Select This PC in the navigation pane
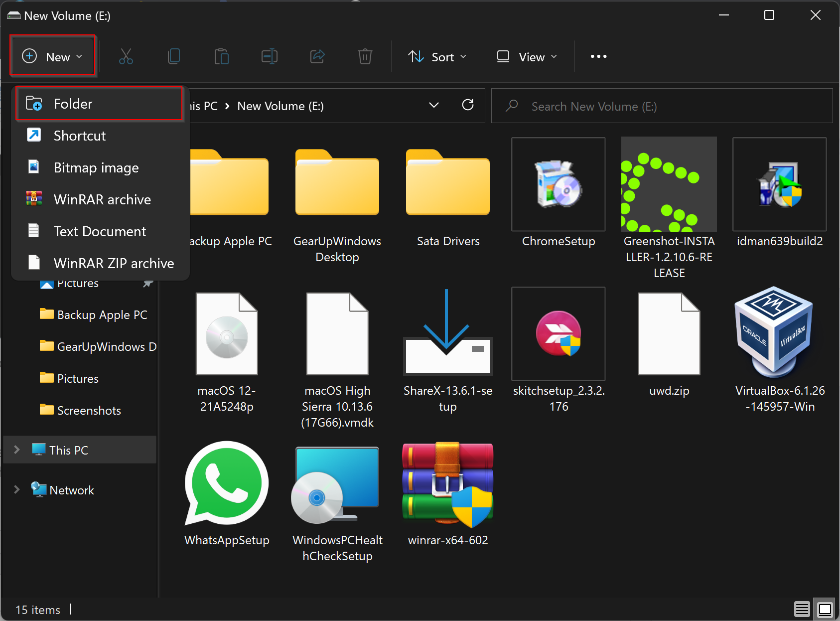The height and width of the screenshot is (621, 840). click(x=80, y=450)
